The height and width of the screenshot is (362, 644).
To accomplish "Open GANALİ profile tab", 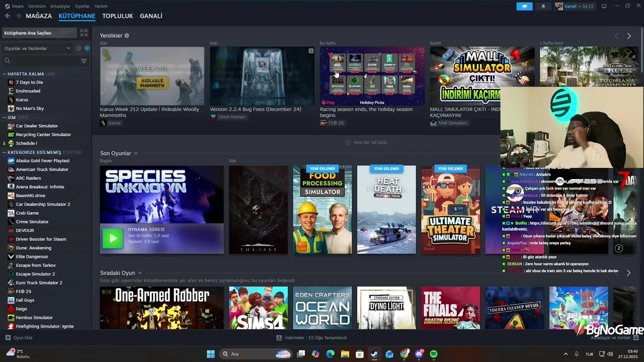I will 151,16.
